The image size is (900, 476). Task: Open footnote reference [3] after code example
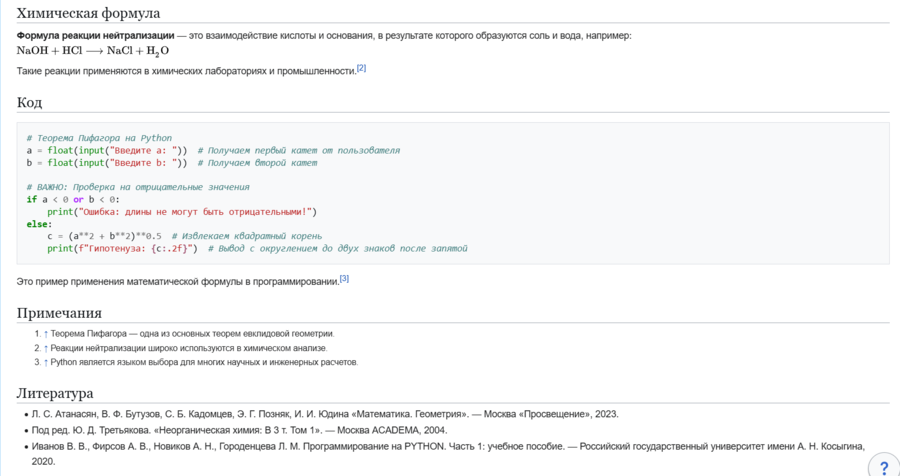coord(344,279)
